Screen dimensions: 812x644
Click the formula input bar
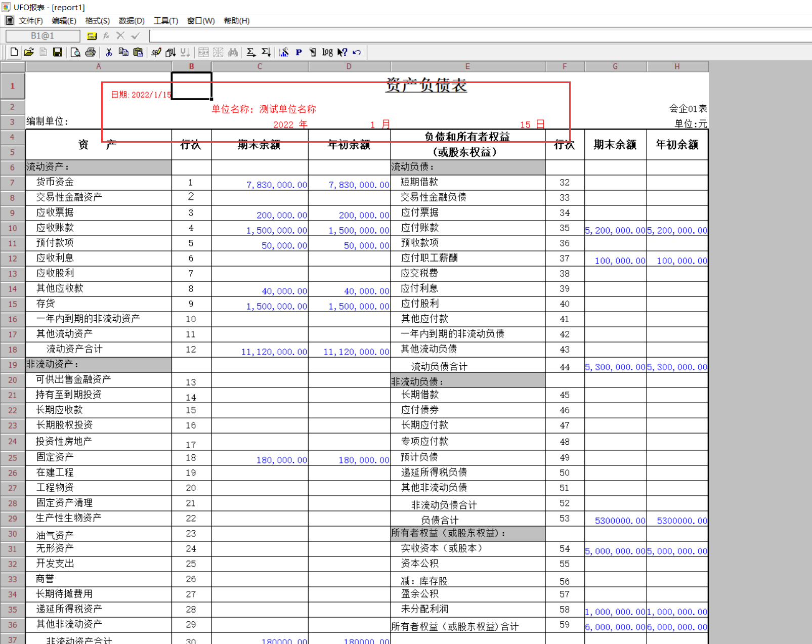[481, 36]
